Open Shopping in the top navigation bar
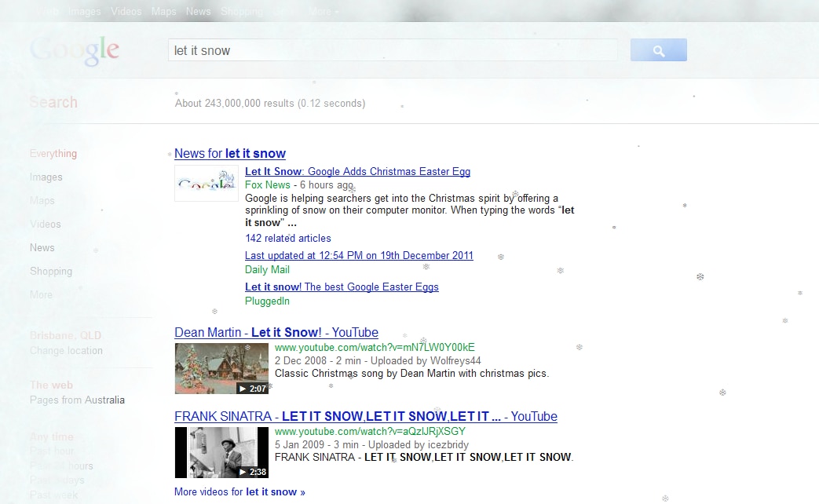Image resolution: width=819 pixels, height=504 pixels. 242,12
